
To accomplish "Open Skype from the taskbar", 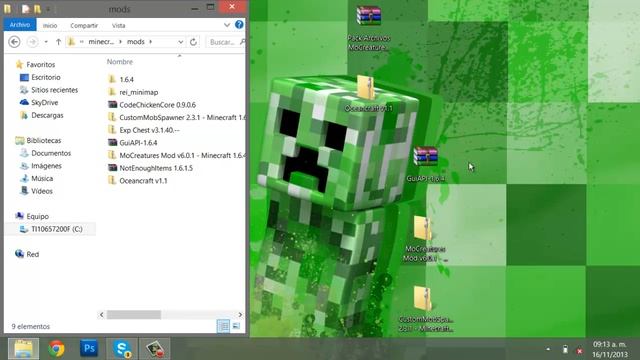I will coord(122,349).
